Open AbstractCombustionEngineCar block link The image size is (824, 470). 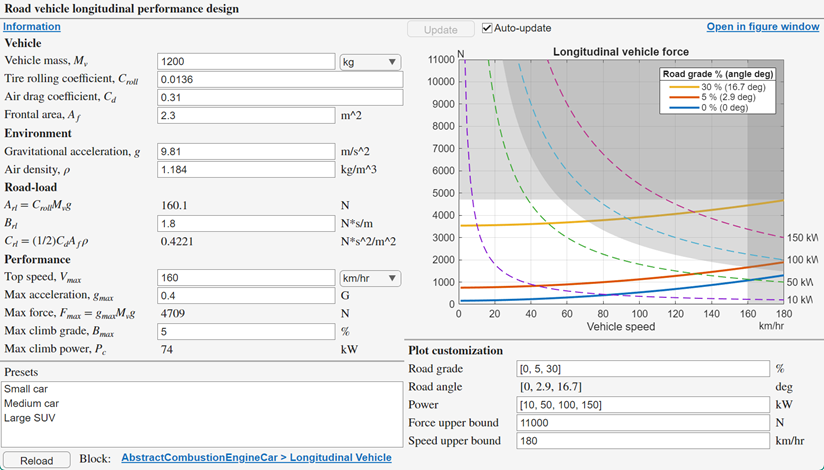pyautogui.click(x=256, y=458)
